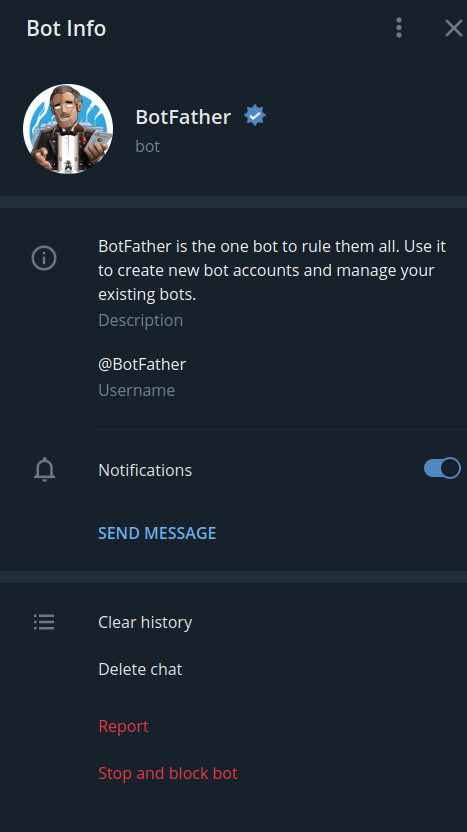Image resolution: width=467 pixels, height=832 pixels.
Task: Click the @BotFather username text
Action: tap(142, 365)
